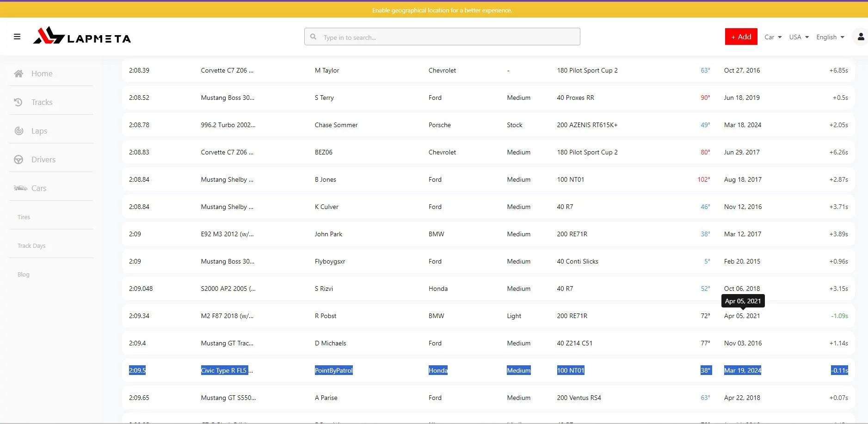Click the search magnifier icon
The width and height of the screenshot is (868, 424).
point(314,37)
